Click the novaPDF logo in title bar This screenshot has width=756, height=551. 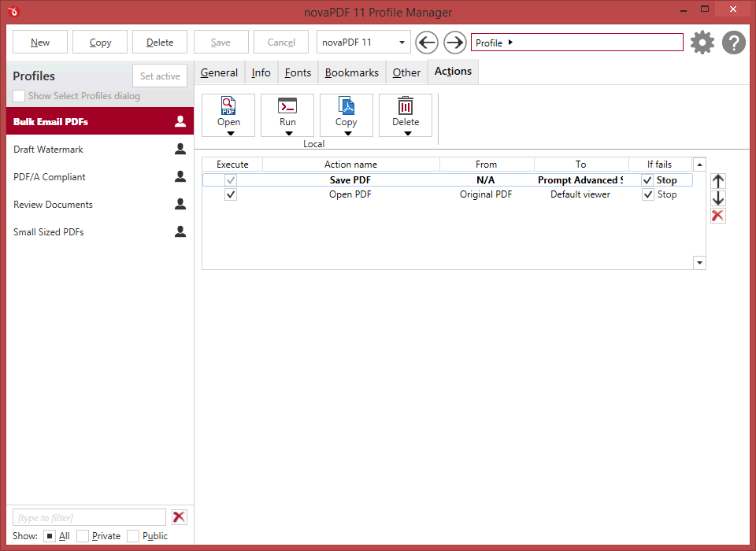tap(13, 11)
